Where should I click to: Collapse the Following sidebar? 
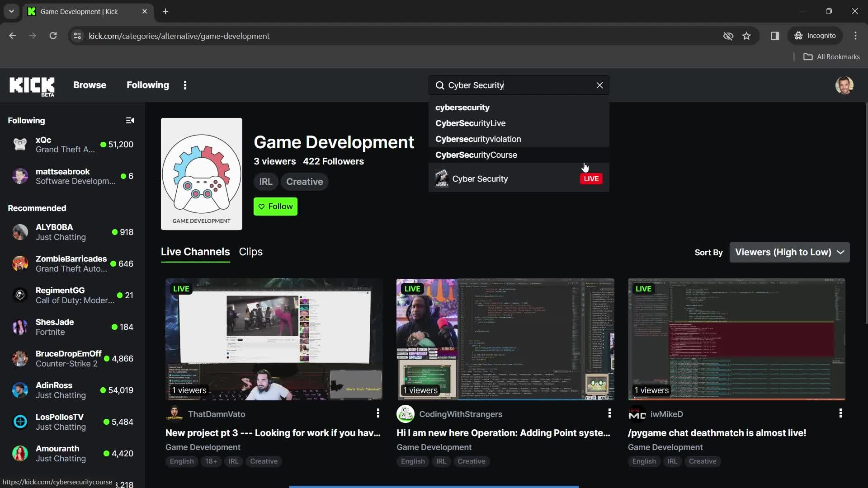click(130, 120)
